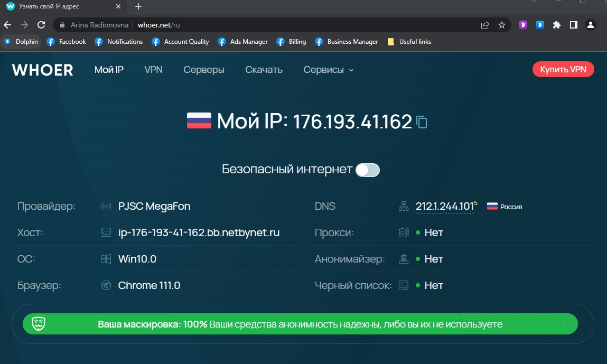Open the purple Dolphin extension icon
This screenshot has height=364, width=607.
click(523, 25)
